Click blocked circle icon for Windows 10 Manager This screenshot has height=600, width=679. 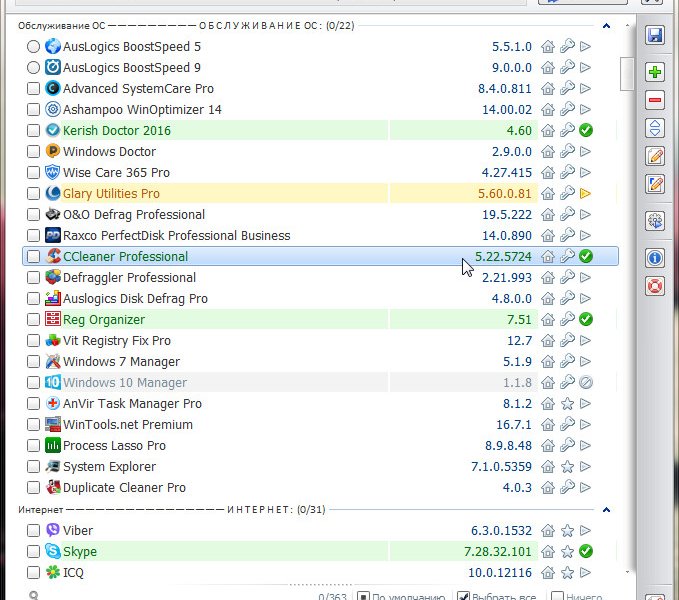click(585, 383)
